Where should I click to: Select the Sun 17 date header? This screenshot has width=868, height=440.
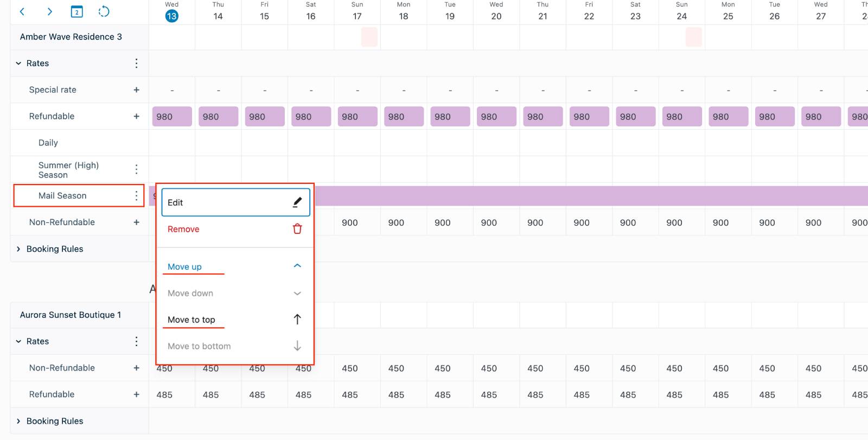coord(357,12)
